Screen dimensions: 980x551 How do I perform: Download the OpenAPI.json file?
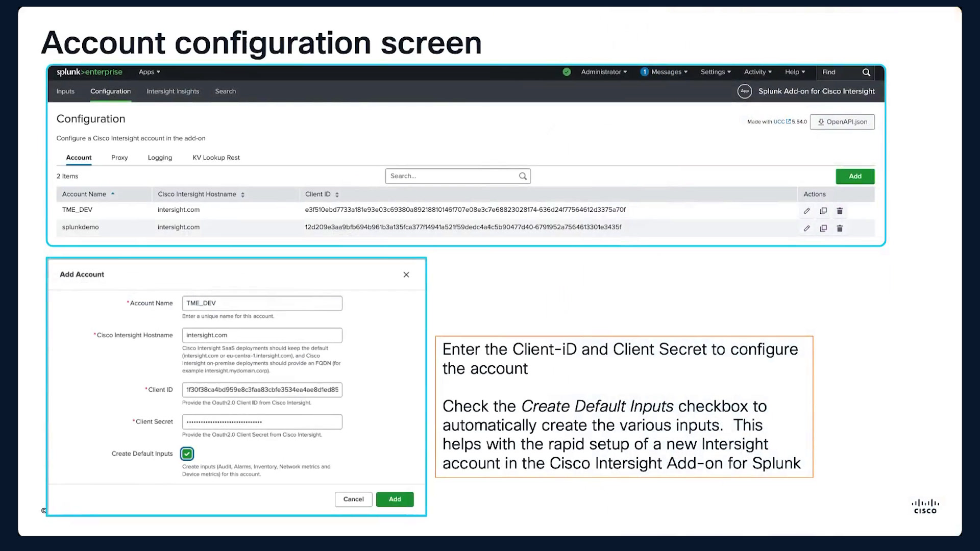[x=842, y=122]
